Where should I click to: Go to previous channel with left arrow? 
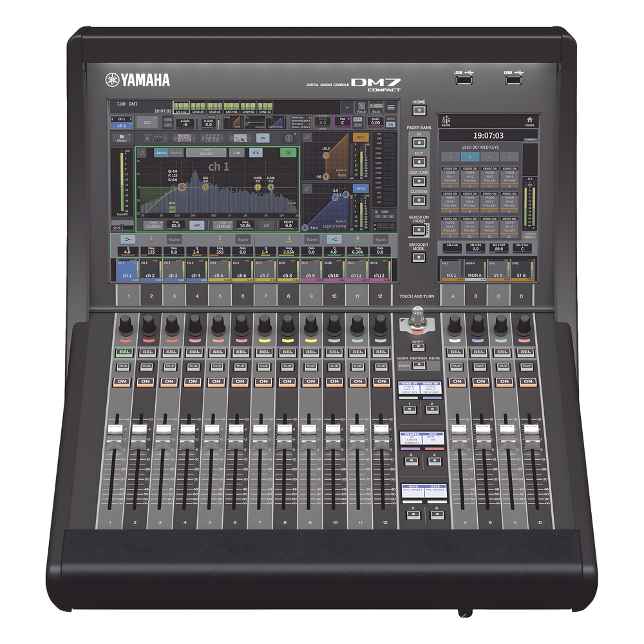coord(113,119)
